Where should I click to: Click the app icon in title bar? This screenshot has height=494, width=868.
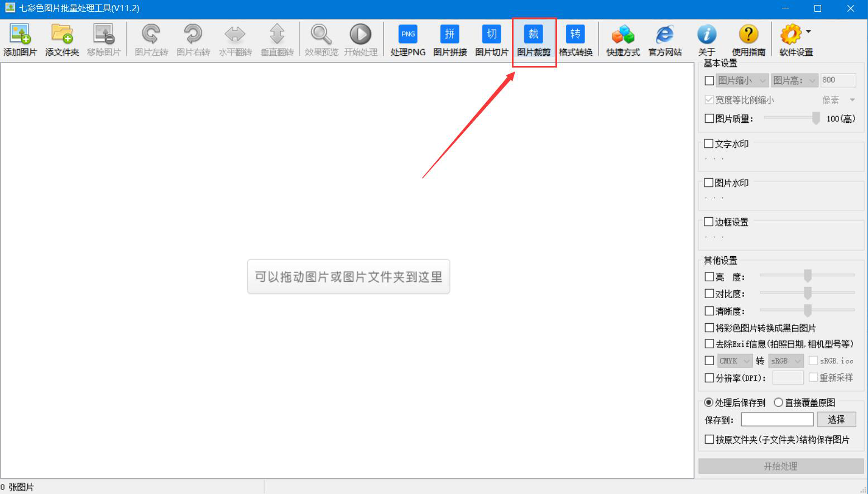pyautogui.click(x=9, y=8)
